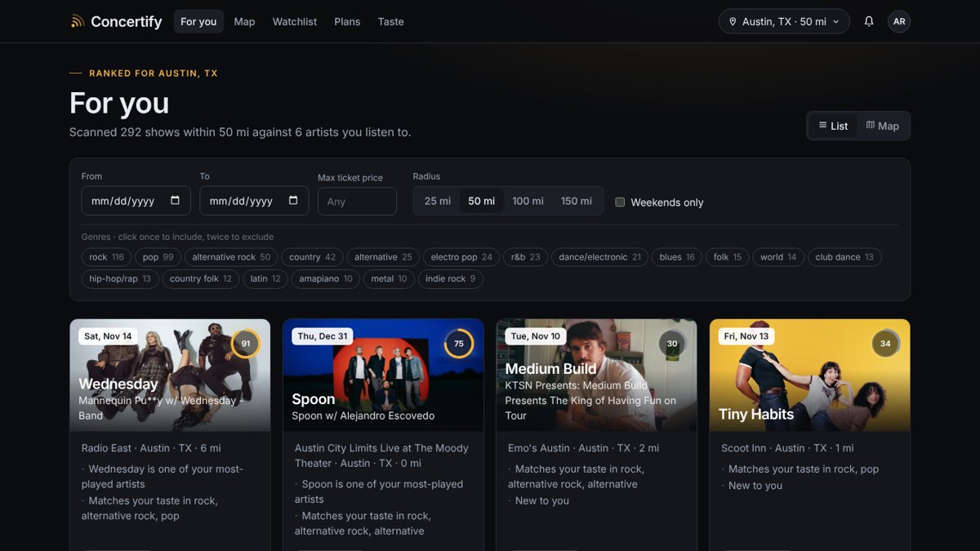Toggle the country genre chip
Screen dimensions: 980x551
[x=313, y=257]
